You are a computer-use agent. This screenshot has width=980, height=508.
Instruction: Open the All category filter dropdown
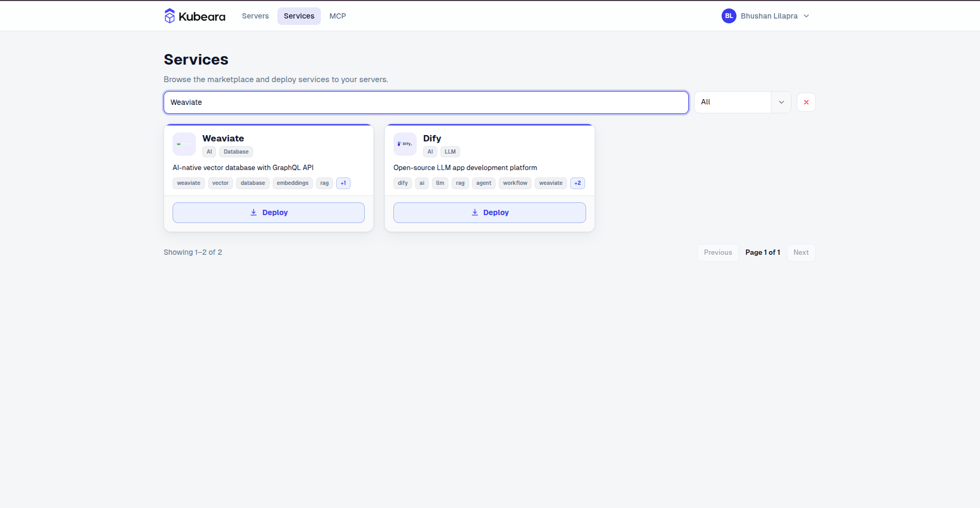[x=742, y=102]
